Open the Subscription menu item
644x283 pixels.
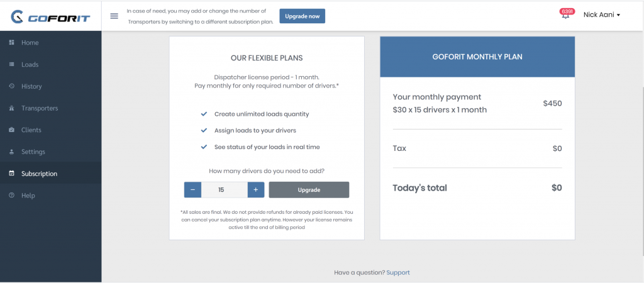tap(50, 174)
